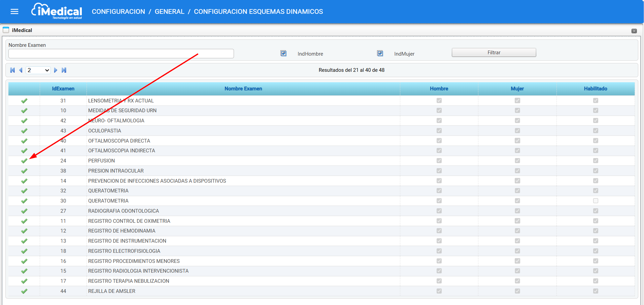Open the hamburger navigation menu
This screenshot has height=305, width=644.
click(x=14, y=11)
